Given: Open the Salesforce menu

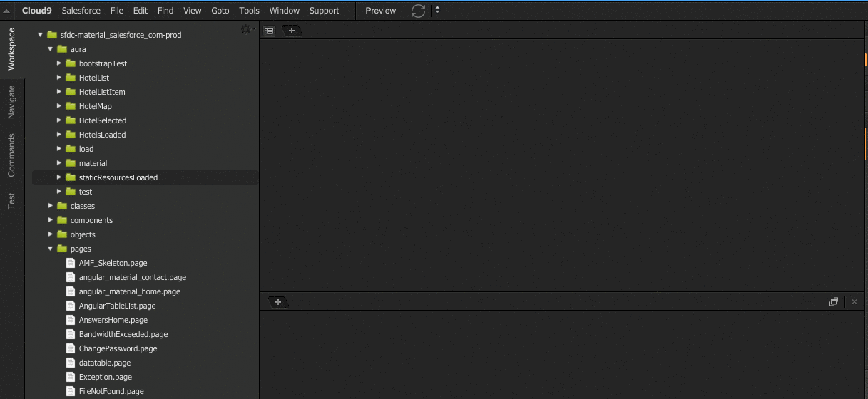Looking at the screenshot, I should [81, 11].
